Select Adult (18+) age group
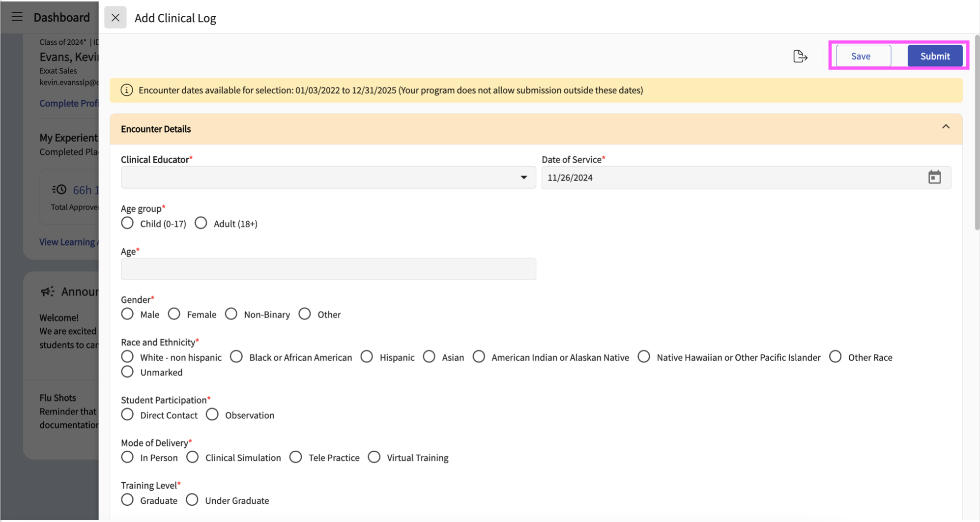980x522 pixels. tap(201, 223)
